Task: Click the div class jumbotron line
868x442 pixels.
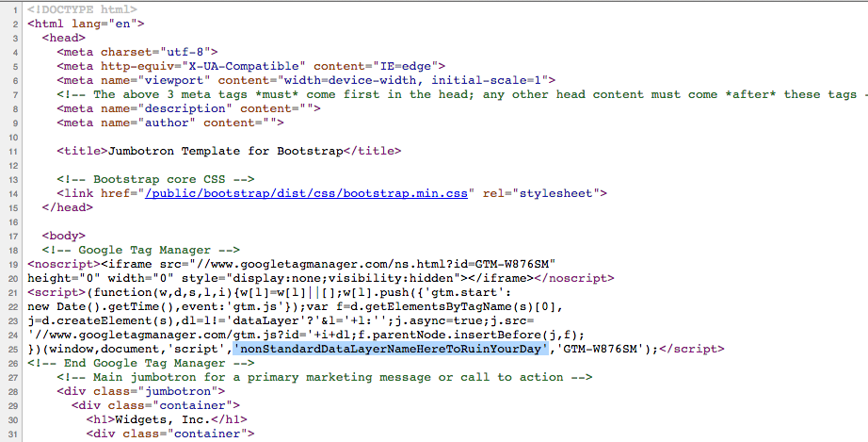Action: tap(140, 391)
